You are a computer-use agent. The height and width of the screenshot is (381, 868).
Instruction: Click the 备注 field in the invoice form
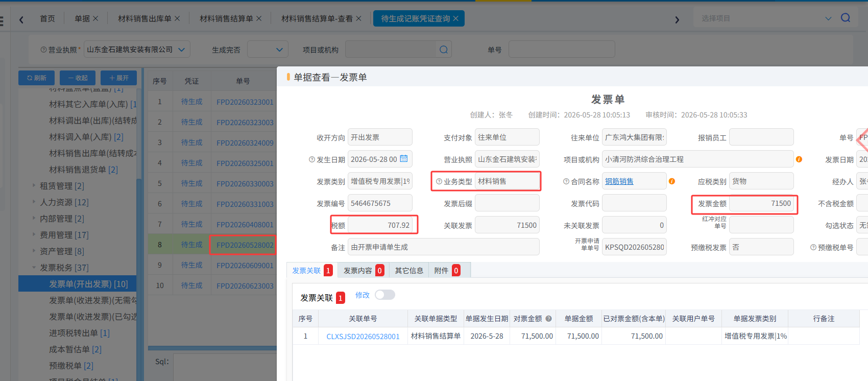[x=443, y=247]
